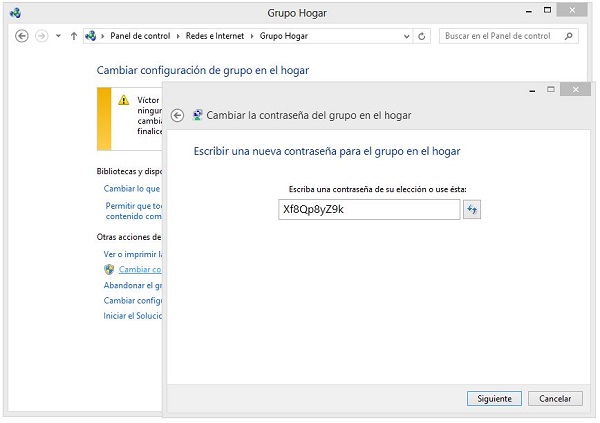
Task: Open the Cambiar lo que link
Action: pos(132,188)
